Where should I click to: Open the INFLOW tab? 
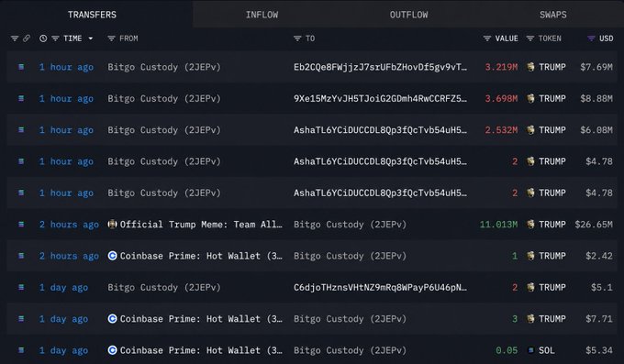point(262,15)
